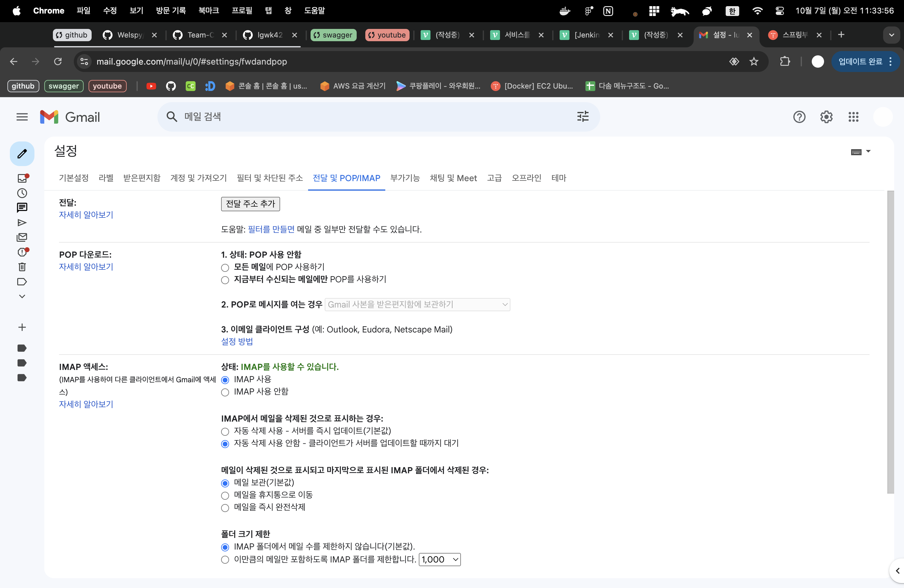
Task: Click the 전달 주소 추가 button
Action: tap(250, 204)
